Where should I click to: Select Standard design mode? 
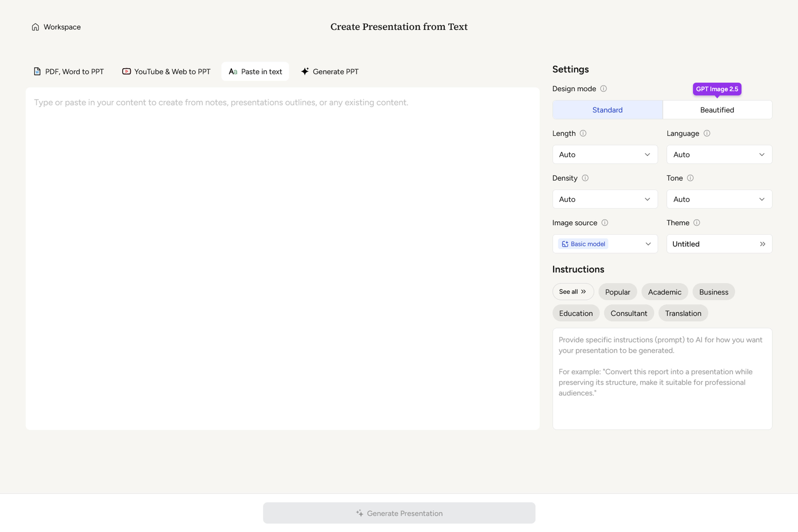(x=607, y=110)
